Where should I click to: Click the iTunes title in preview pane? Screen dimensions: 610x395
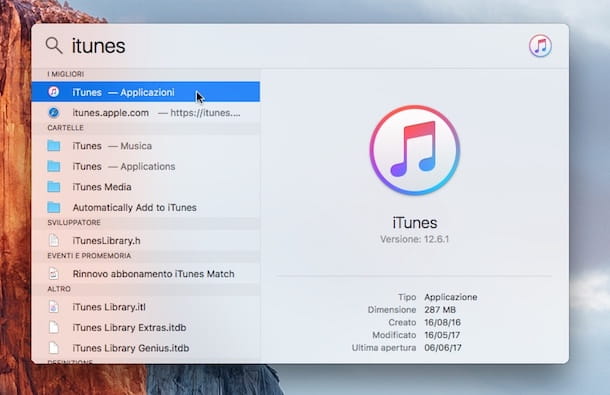pos(415,223)
